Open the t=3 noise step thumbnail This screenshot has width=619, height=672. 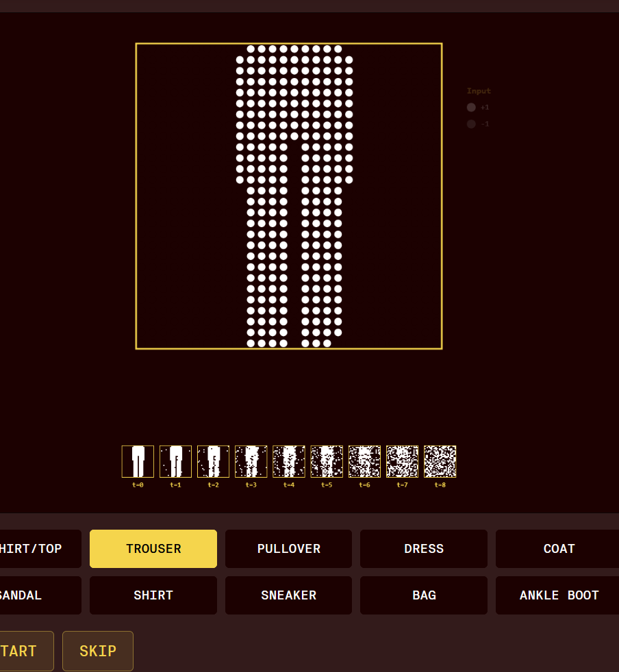[x=251, y=461]
